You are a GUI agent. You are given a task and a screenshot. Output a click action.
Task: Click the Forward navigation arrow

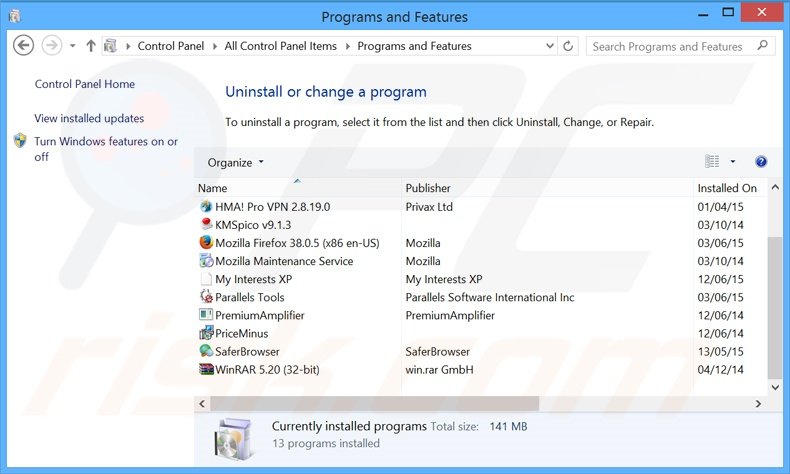pyautogui.click(x=51, y=46)
